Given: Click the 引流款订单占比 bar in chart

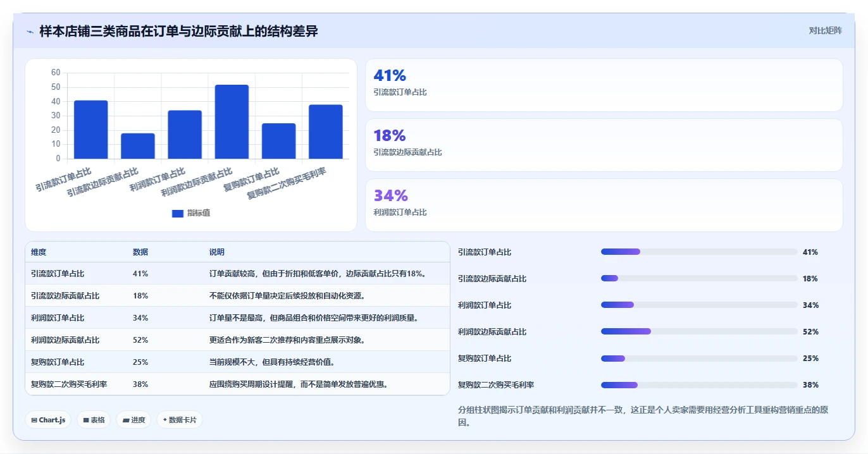Looking at the screenshot, I should point(91,130).
